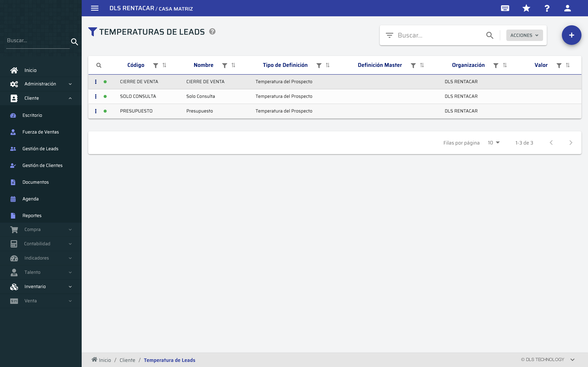Go to next page arrow
This screenshot has width=588, height=367.
(571, 143)
